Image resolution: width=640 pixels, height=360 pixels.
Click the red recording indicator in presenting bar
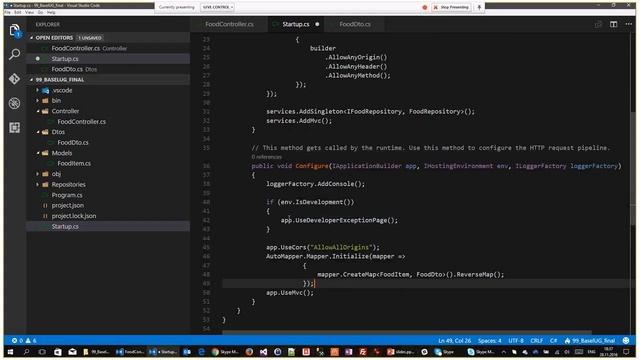point(424,7)
